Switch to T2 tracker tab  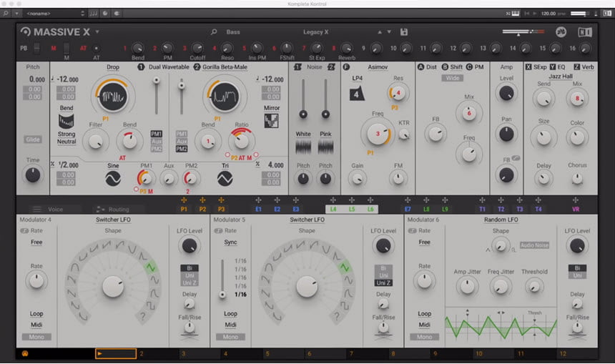(x=501, y=210)
